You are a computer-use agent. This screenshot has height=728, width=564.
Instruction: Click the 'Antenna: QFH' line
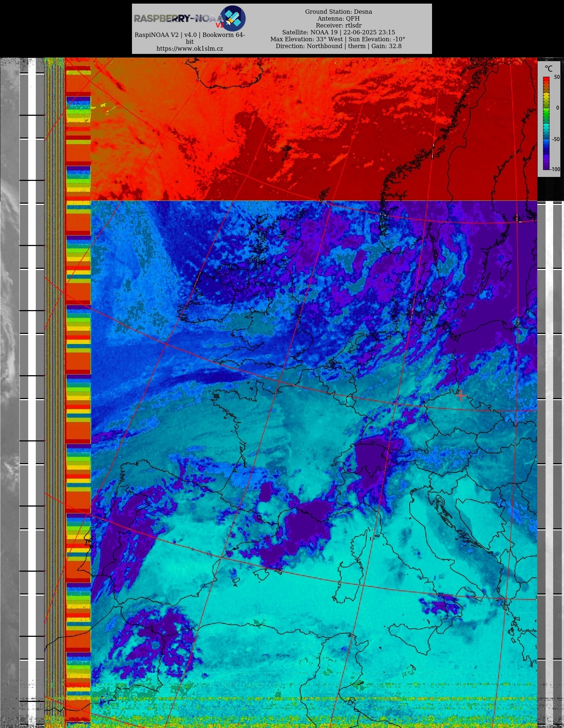338,18
